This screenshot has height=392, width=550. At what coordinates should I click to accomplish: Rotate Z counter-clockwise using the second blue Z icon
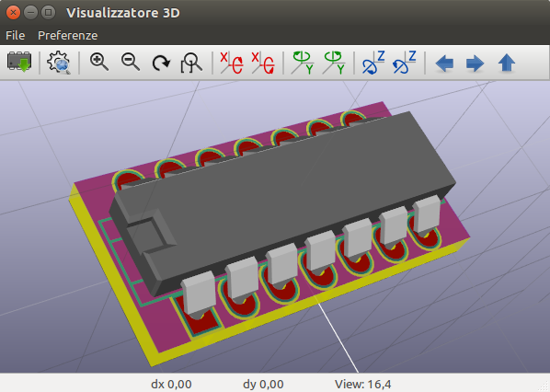(405, 63)
